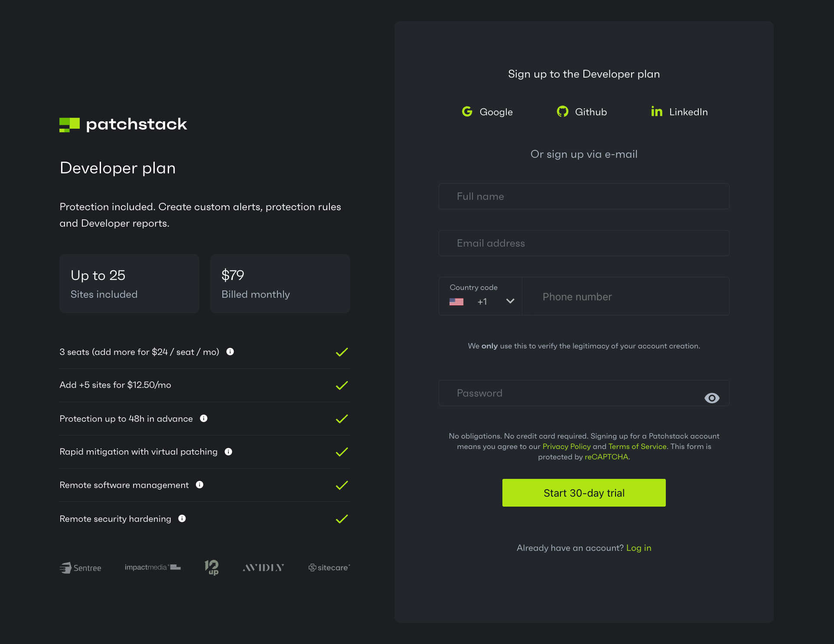Click info icon beside Rapid mitigation with virtual patching
The image size is (834, 644).
click(x=228, y=452)
